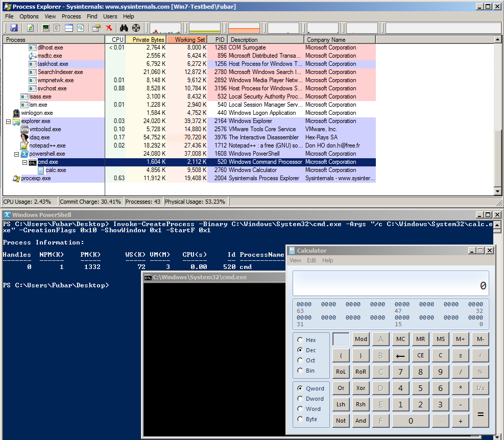Select the idaq.exe process icon
The height and width of the screenshot is (440, 504).
click(25, 137)
